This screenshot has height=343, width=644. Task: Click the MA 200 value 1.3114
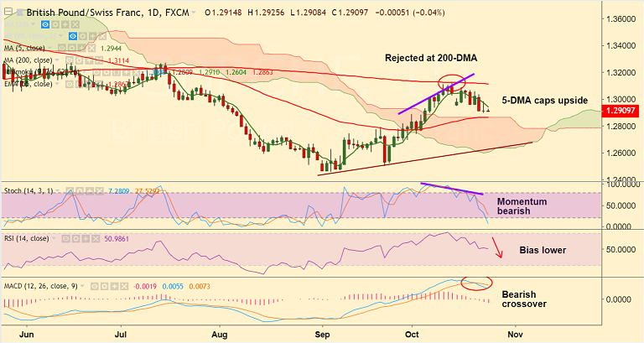[118, 60]
